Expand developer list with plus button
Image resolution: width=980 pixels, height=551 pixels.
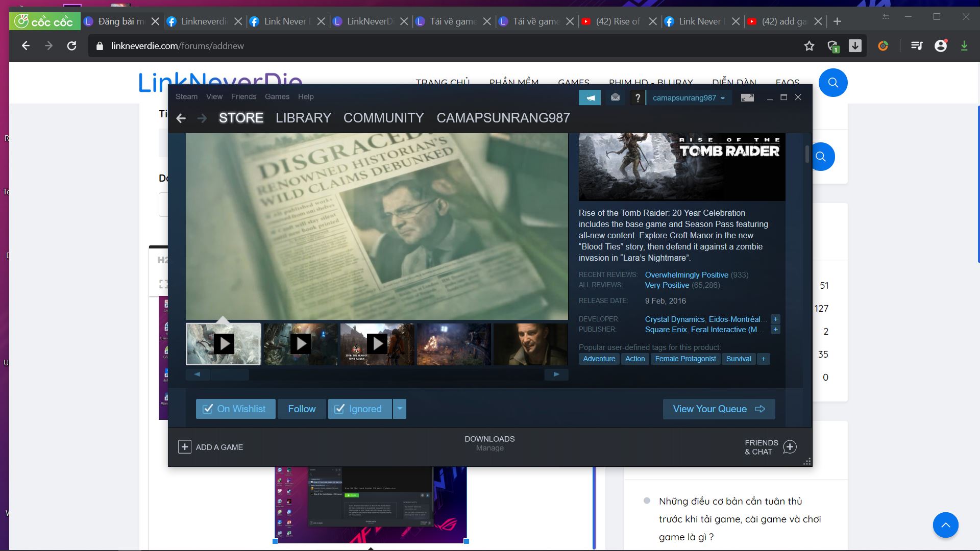tap(775, 319)
